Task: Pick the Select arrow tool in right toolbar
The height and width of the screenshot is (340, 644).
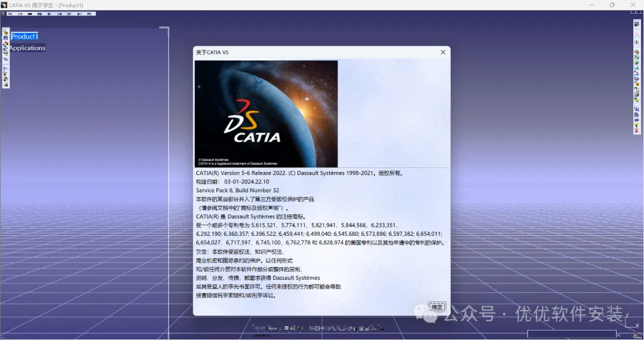Action: tap(637, 35)
